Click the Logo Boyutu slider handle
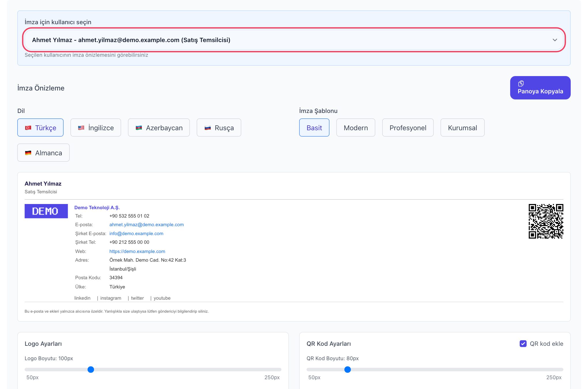This screenshot has height=389, width=588. tap(91, 370)
